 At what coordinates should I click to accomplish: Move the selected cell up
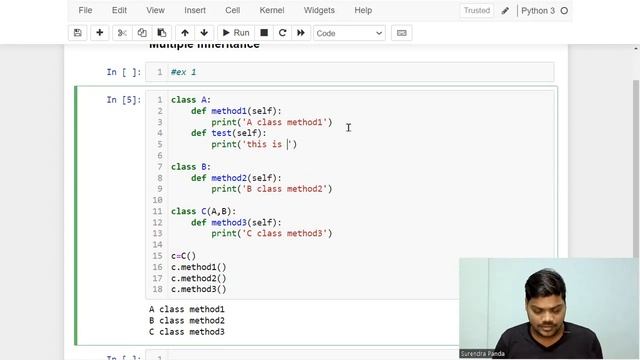pyautogui.click(x=185, y=33)
